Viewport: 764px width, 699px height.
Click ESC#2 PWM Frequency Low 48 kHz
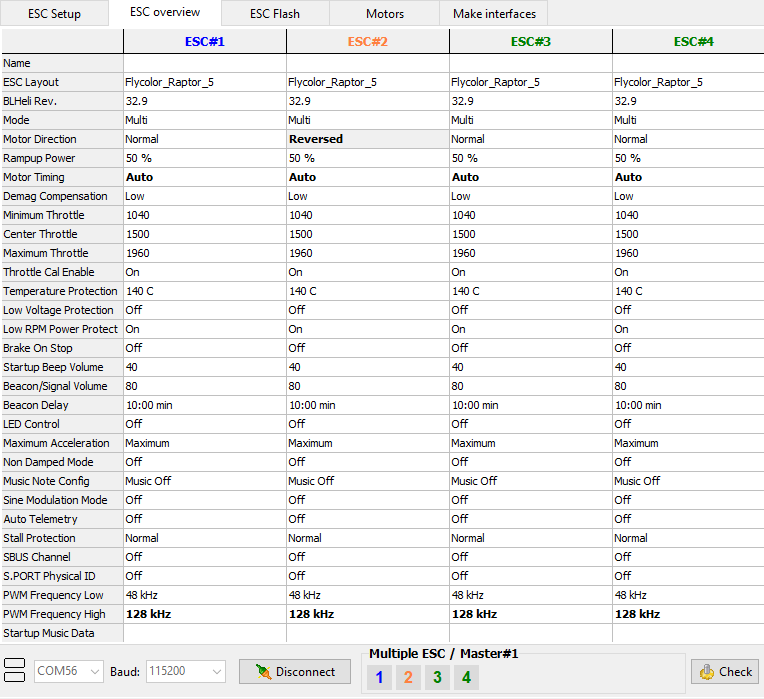(x=368, y=595)
